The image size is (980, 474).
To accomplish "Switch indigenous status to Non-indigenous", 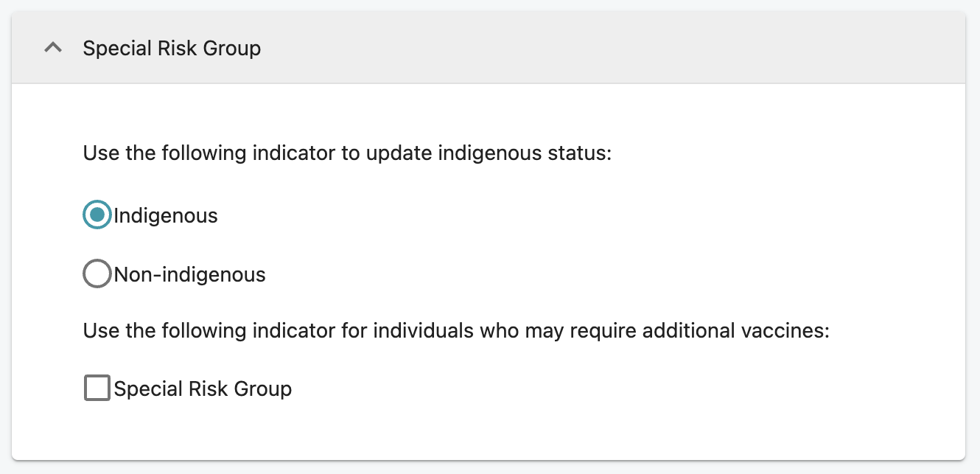I will 97,273.
